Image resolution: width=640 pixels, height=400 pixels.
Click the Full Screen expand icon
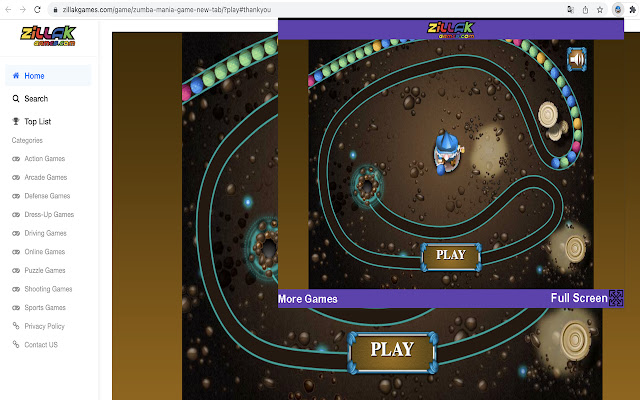click(x=616, y=298)
